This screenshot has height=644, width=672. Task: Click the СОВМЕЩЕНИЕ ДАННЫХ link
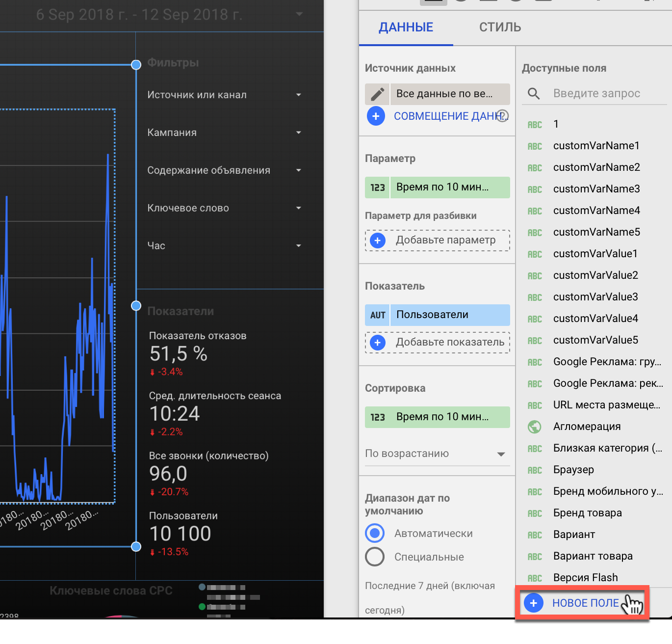click(446, 116)
